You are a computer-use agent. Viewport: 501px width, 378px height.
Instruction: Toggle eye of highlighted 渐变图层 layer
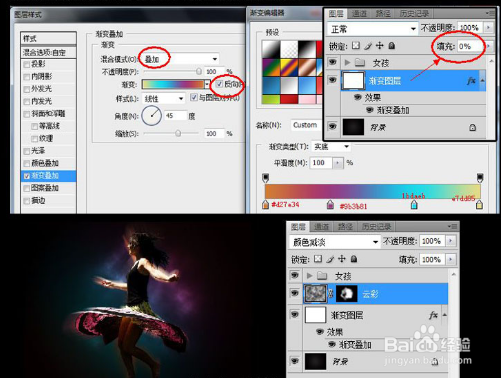(332, 80)
